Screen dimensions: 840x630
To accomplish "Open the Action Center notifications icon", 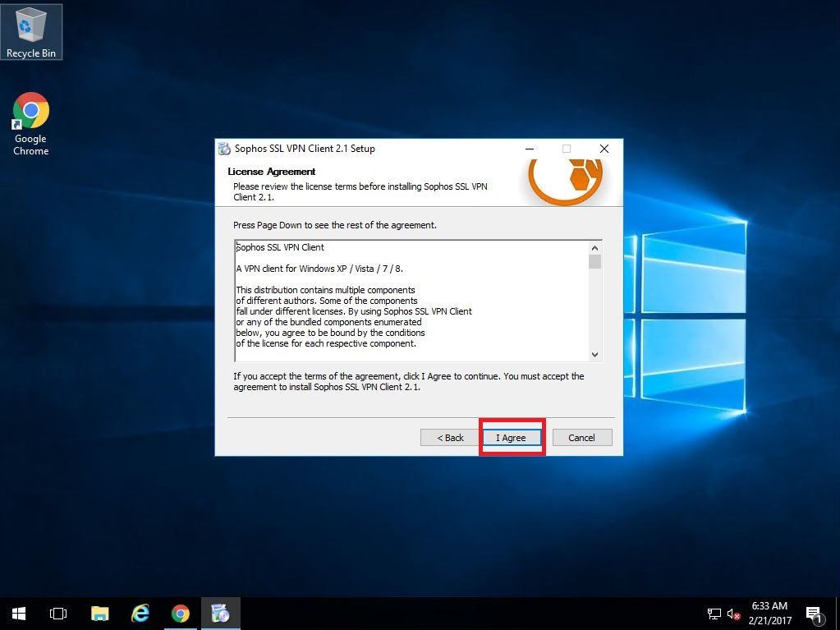I will click(814, 615).
